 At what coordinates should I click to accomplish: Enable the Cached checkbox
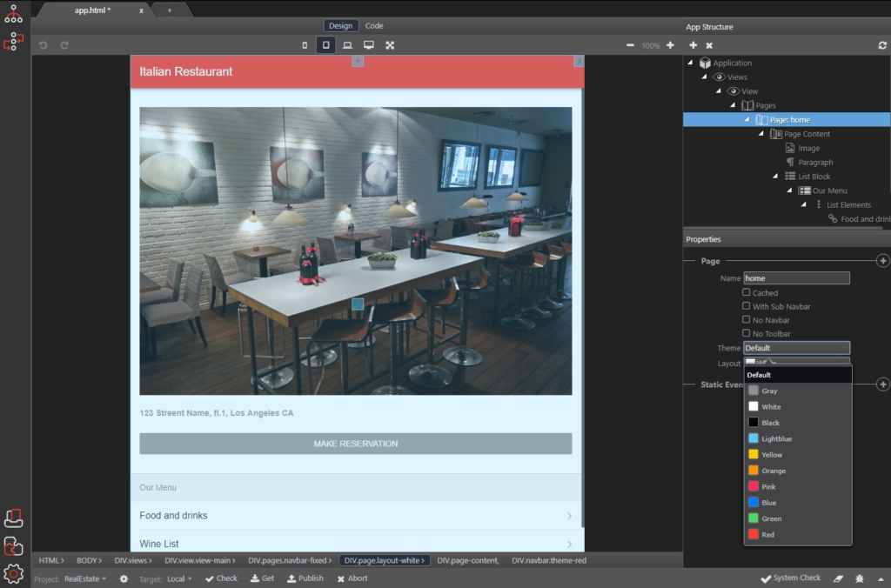click(747, 292)
